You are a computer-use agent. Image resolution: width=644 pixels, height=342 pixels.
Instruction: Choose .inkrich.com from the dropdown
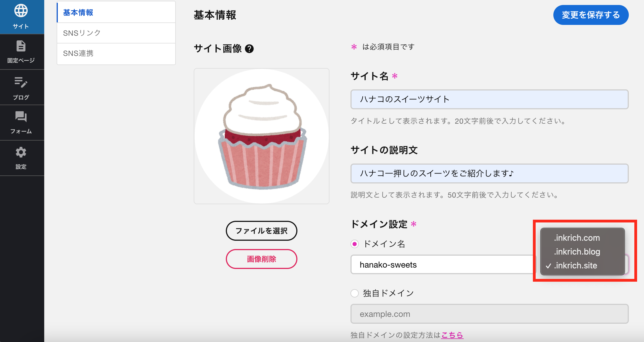(x=582, y=238)
